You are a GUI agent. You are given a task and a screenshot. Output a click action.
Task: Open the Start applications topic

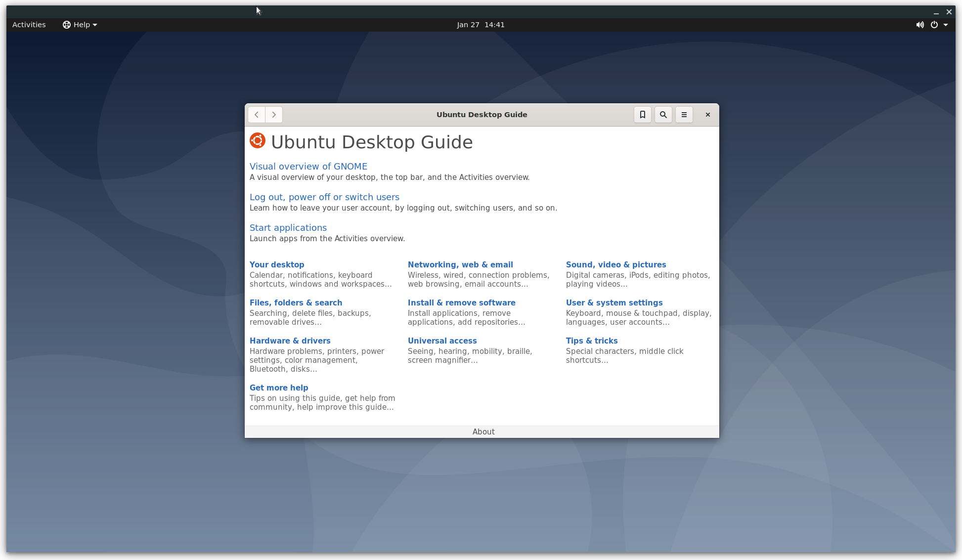tap(288, 227)
